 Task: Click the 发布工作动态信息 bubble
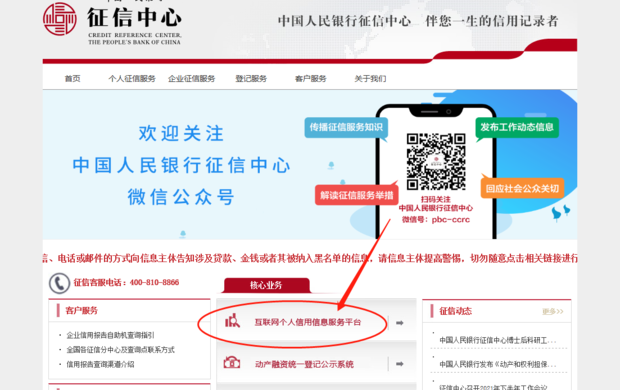point(517,127)
